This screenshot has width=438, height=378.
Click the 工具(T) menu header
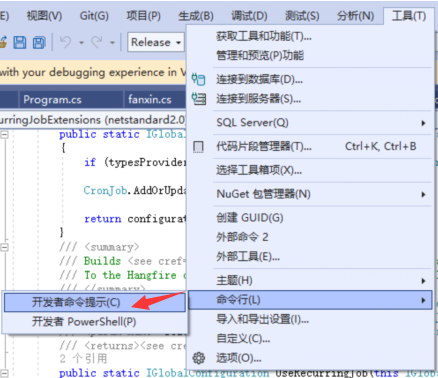coord(409,16)
